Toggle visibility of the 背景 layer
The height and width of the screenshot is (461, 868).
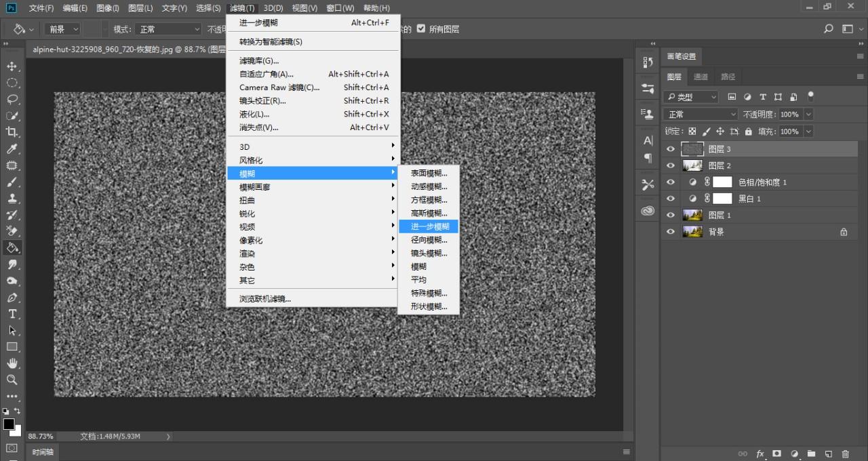tap(671, 232)
